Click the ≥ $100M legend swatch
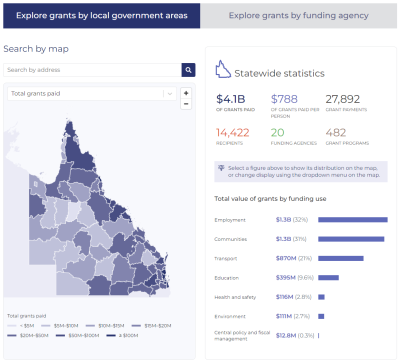The image size is (400, 363). pos(111,336)
